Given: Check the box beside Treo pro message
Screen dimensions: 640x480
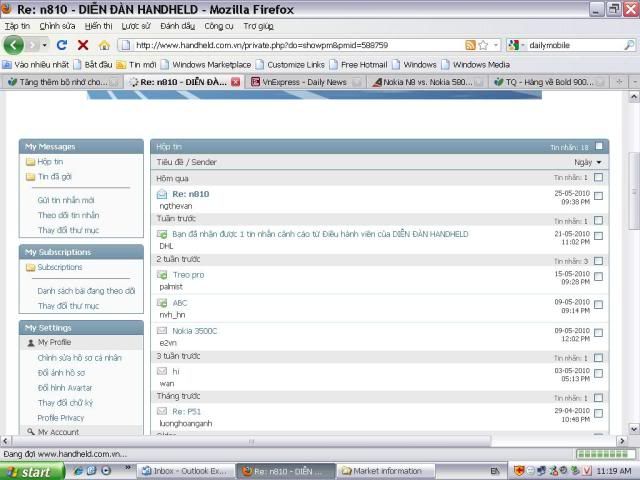Looking at the screenshot, I should point(598,277).
